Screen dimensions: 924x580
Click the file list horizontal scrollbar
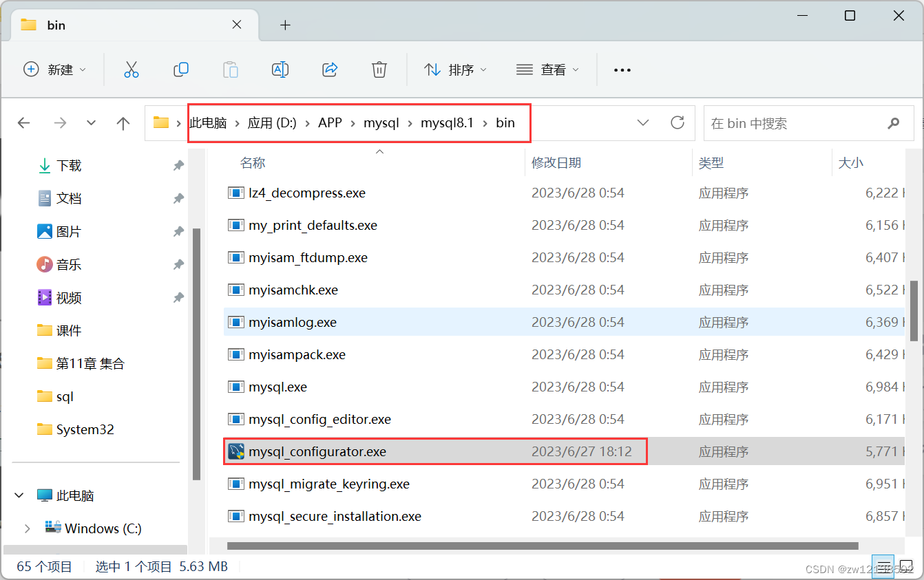tap(543, 546)
